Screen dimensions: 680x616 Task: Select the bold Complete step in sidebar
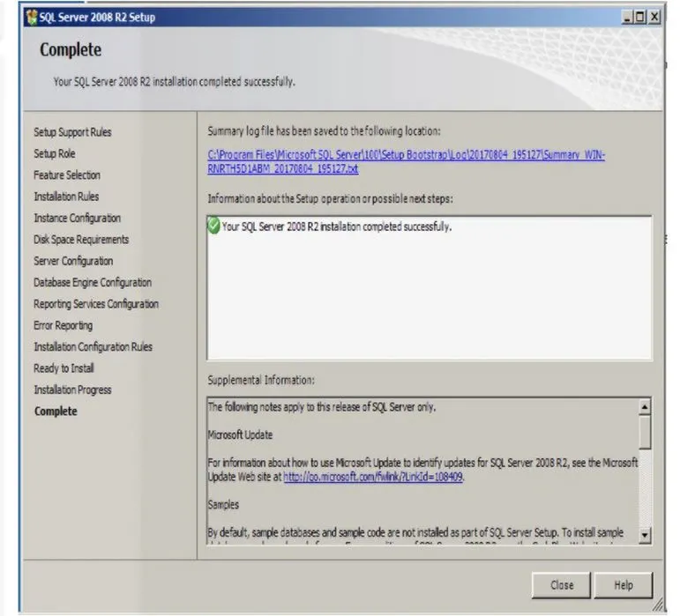[x=56, y=411]
